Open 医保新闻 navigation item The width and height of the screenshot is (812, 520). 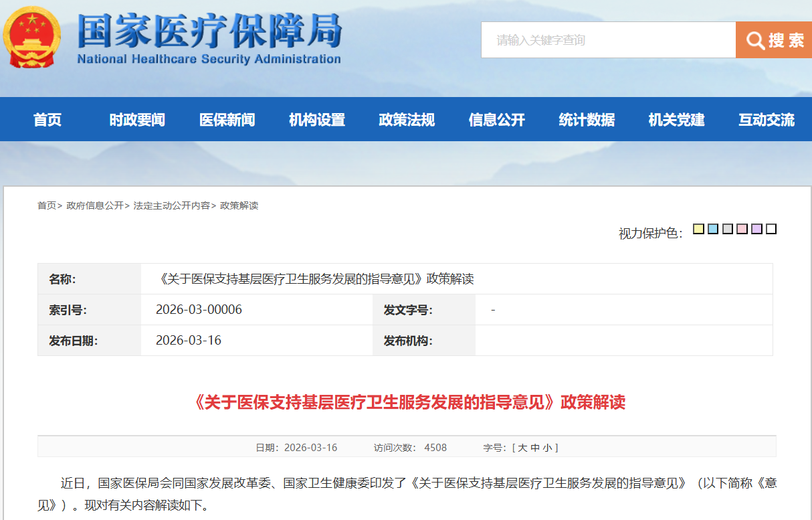[x=227, y=120]
